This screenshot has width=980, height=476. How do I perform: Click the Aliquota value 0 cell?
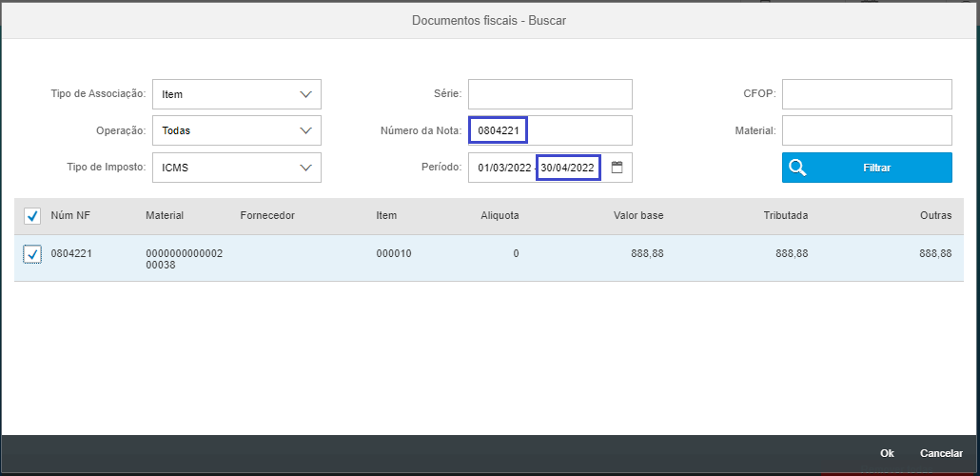[x=516, y=253]
